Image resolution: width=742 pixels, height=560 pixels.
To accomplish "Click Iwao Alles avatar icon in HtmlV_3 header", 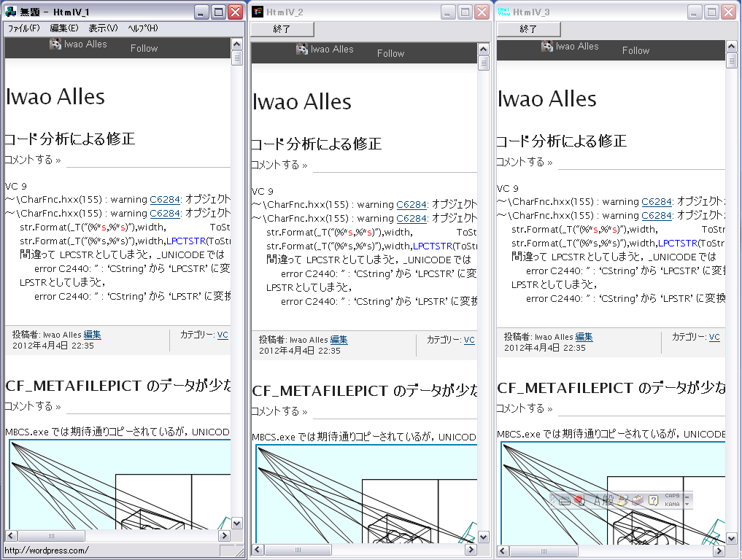I will tap(547, 47).
